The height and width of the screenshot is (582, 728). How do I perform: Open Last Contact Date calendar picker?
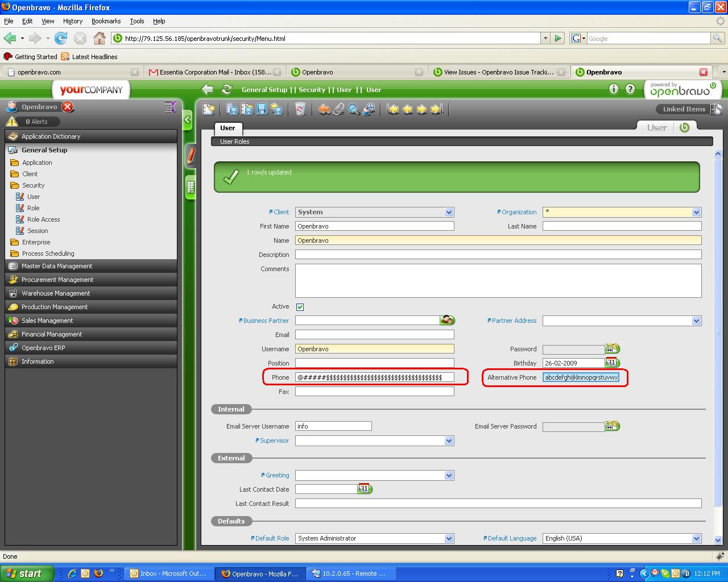pyautogui.click(x=365, y=489)
